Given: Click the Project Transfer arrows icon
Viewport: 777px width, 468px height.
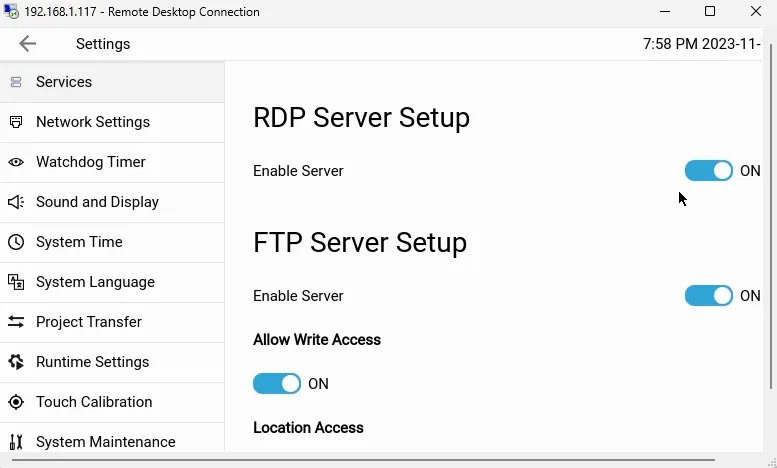Looking at the screenshot, I should click(16, 322).
